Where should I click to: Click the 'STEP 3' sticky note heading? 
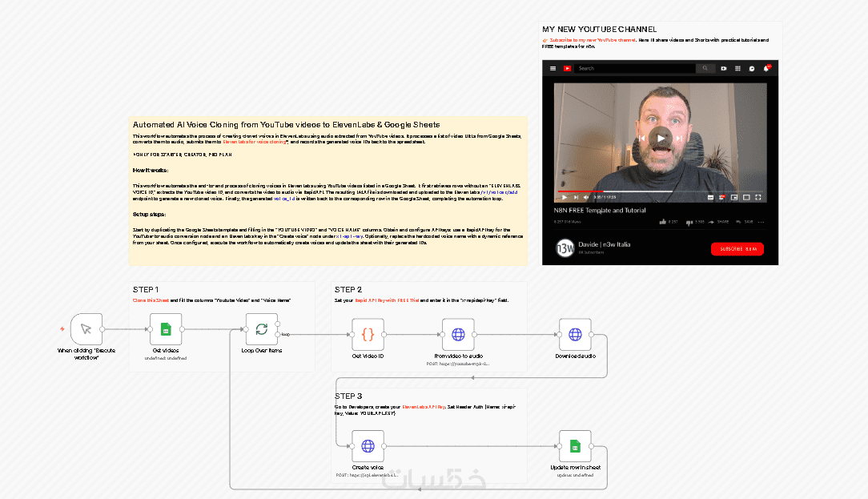click(x=348, y=396)
